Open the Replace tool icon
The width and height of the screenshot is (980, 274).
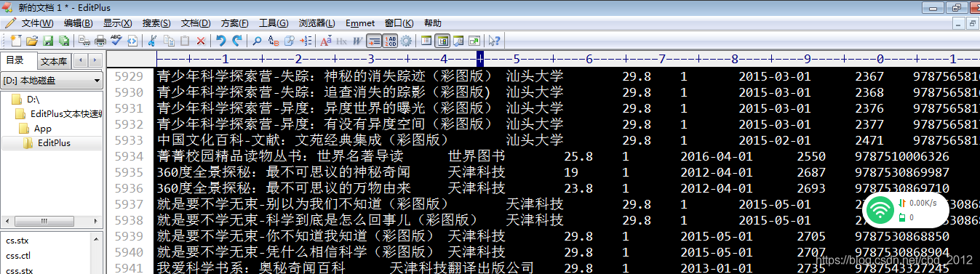point(274,41)
